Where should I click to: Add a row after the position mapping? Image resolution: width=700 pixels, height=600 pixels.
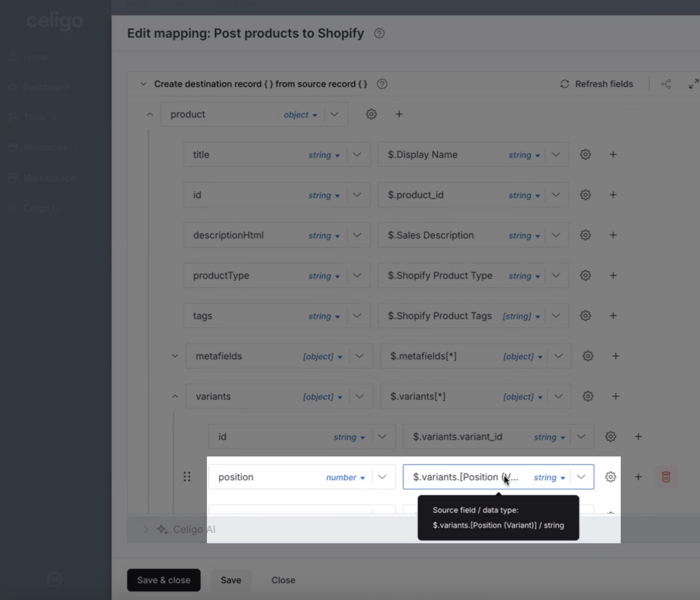pos(638,477)
